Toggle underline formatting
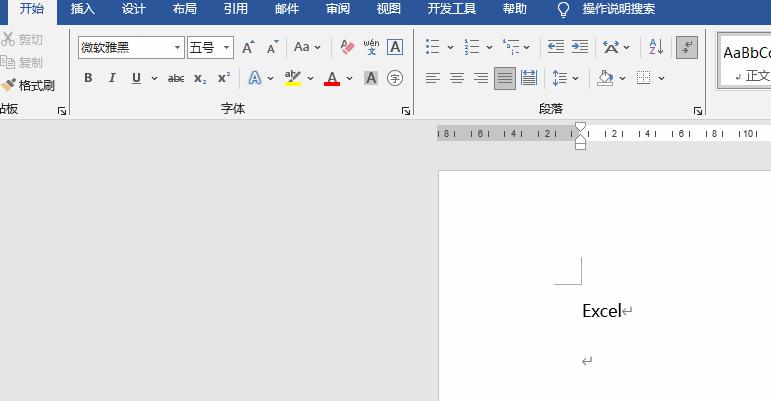Screen dimensions: 771x401 pyautogui.click(x=136, y=78)
